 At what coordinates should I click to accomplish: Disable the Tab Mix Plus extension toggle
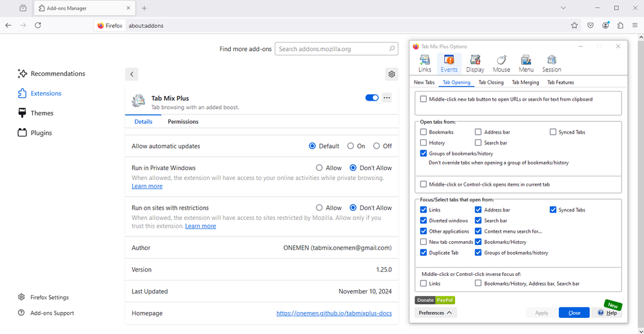[371, 98]
